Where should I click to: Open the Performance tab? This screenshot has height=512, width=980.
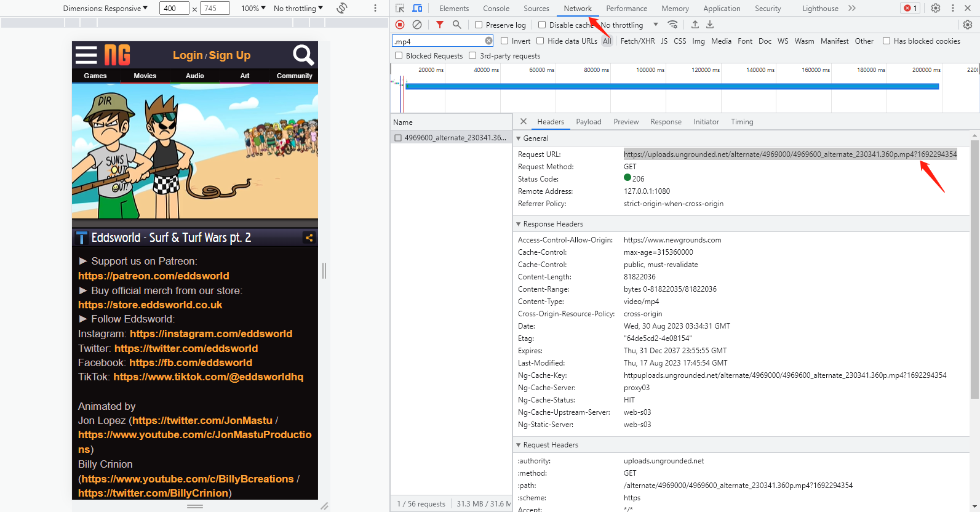626,8
